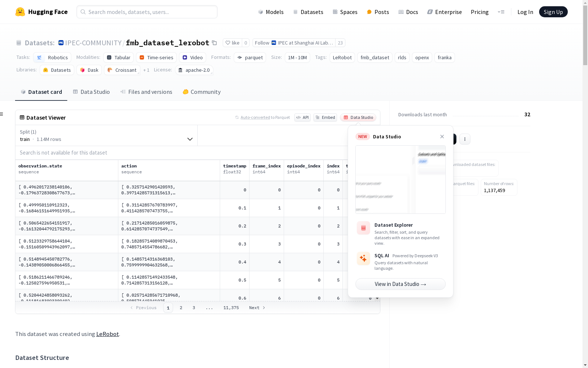Screen dimensions: 588x368
Task: Open Datasets in the top navigation
Action: (x=308, y=12)
